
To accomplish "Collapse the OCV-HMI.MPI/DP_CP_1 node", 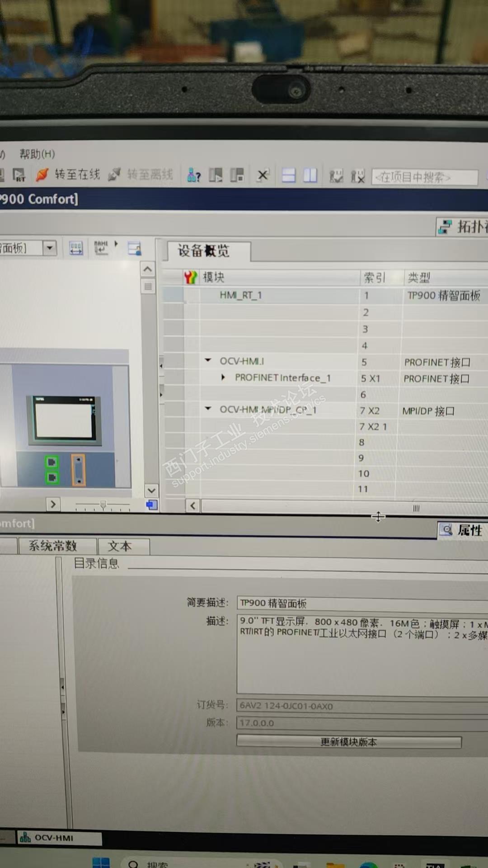I will [x=208, y=408].
